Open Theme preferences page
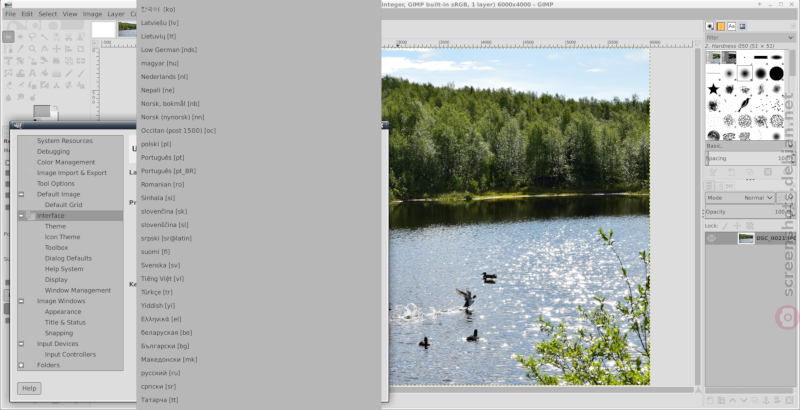Screen dimensions: 800x410 [55, 226]
